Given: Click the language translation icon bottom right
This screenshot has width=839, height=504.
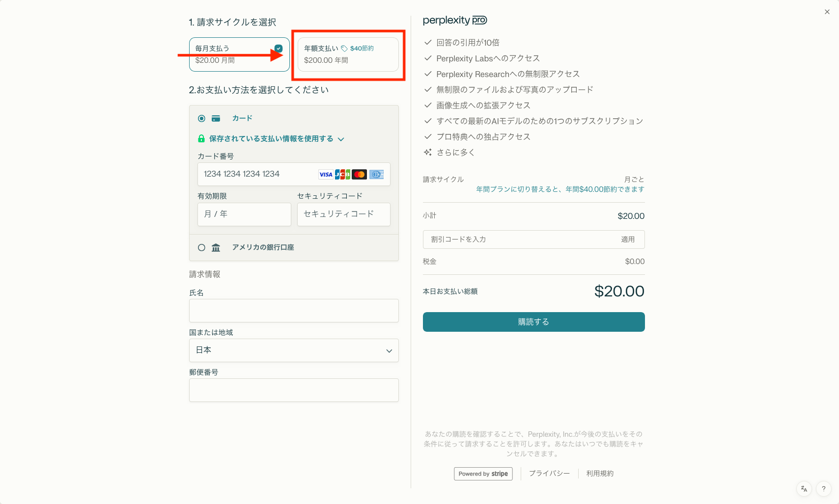Looking at the screenshot, I should point(804,489).
